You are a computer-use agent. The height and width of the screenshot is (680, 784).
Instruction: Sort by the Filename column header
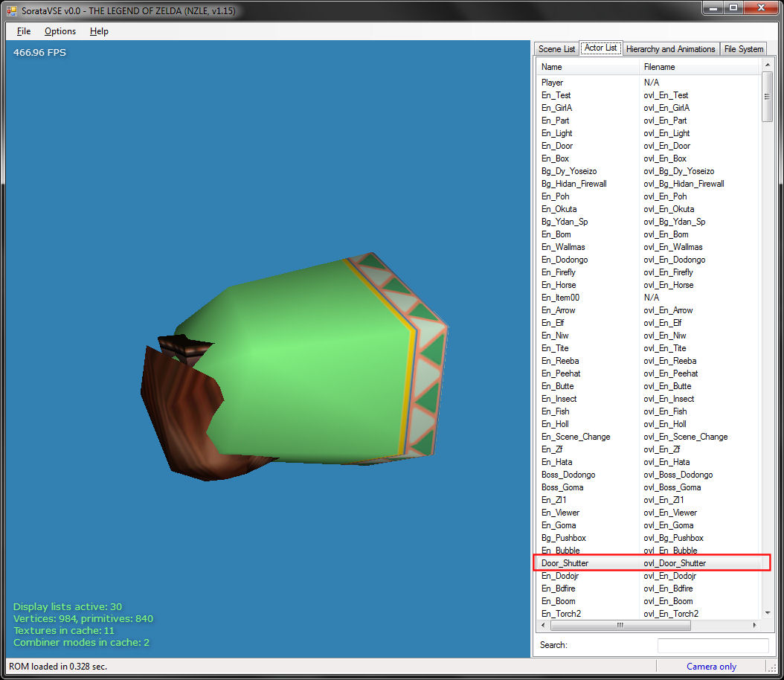699,67
